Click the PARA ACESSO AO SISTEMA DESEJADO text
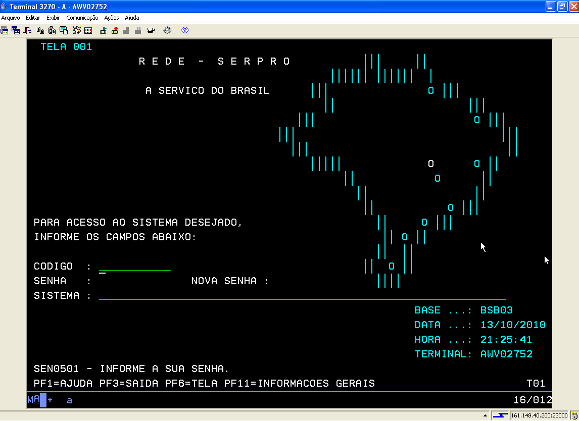This screenshot has height=421, width=579. tap(138, 222)
